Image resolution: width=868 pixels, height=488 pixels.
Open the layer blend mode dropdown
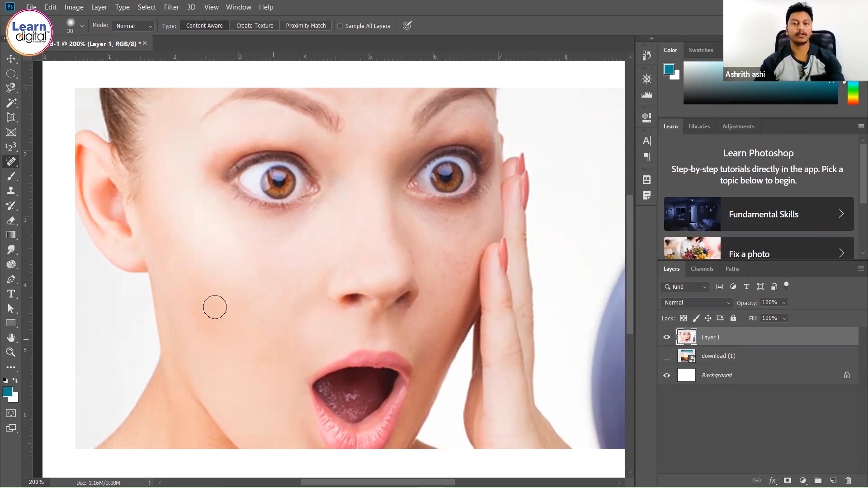[697, 303]
